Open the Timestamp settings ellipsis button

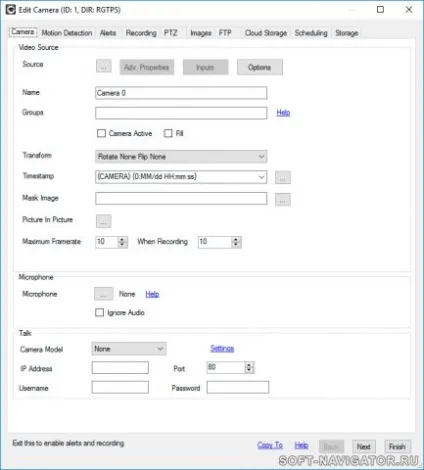[283, 177]
